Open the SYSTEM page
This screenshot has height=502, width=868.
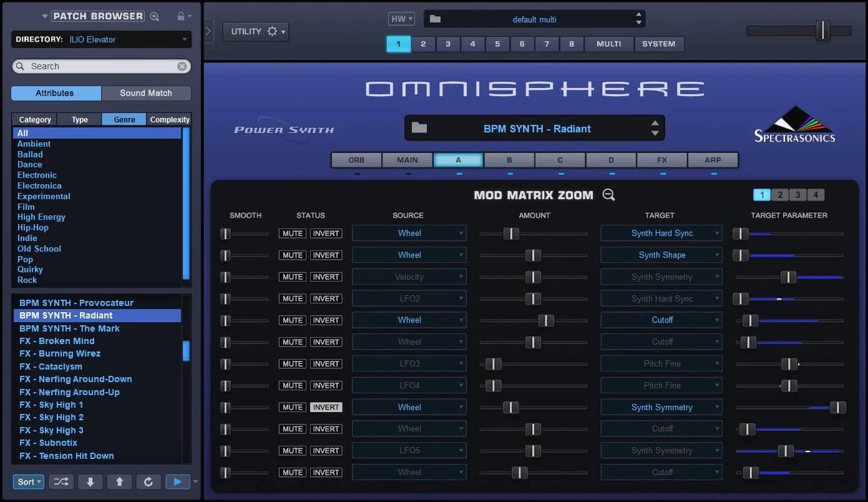[x=659, y=44]
